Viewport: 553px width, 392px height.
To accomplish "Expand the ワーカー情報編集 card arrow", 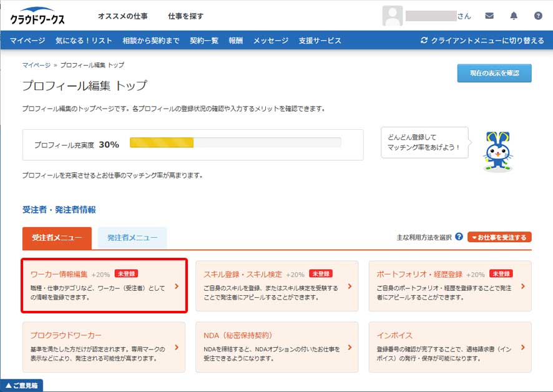I will (177, 287).
